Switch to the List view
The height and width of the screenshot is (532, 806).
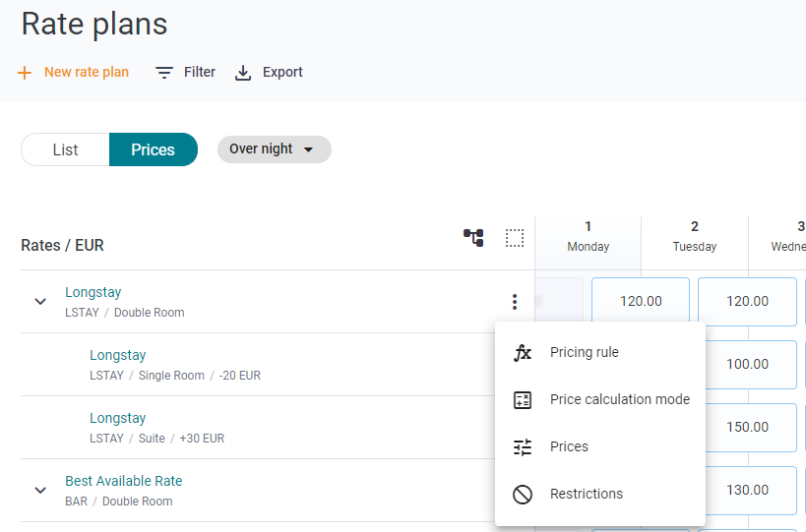tap(65, 149)
